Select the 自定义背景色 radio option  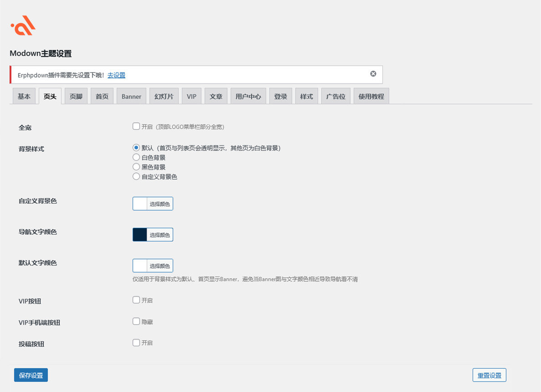pos(136,176)
